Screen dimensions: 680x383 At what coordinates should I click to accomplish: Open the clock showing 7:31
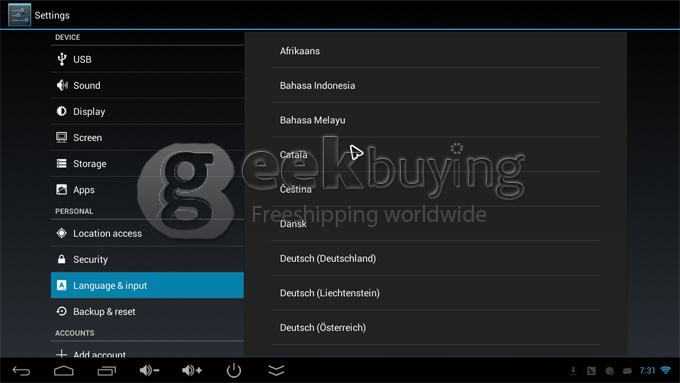pos(647,370)
